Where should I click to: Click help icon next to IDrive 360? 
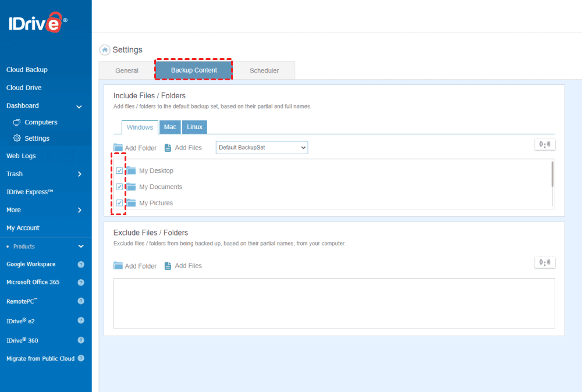[81, 340]
